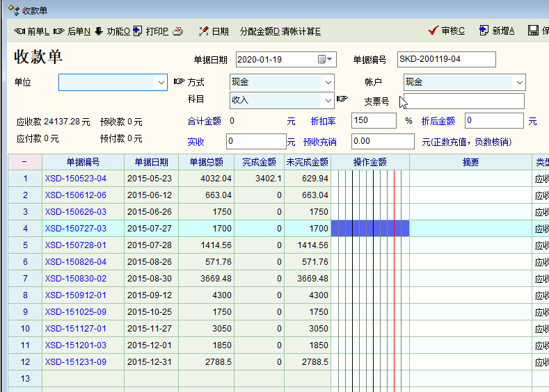Expand the 科目 subject dropdown
The image size is (549, 392).
[x=328, y=100]
